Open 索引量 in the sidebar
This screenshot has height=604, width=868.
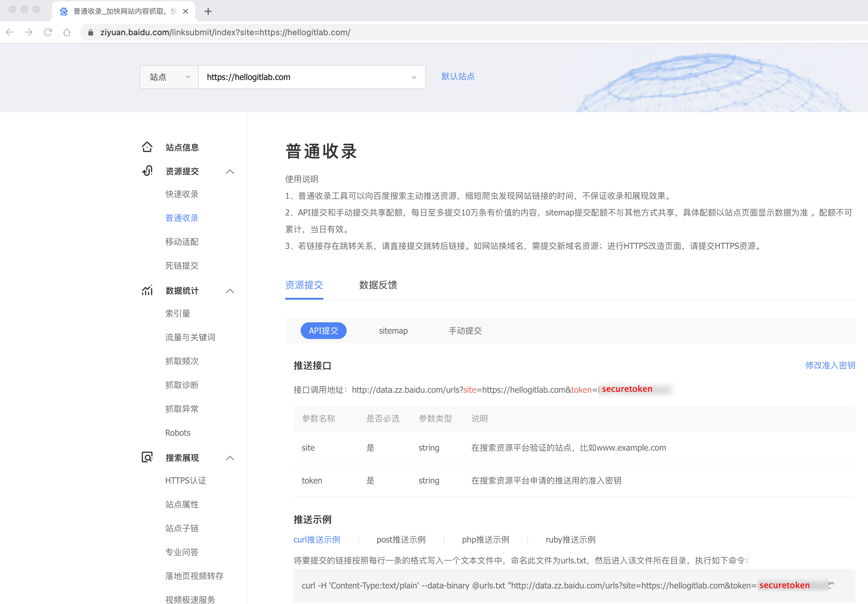[178, 313]
